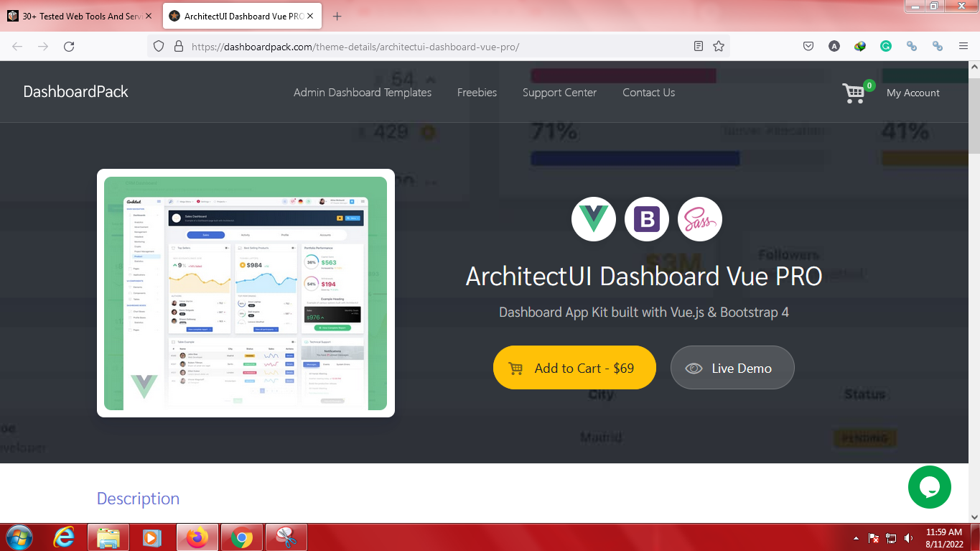980x551 pixels.
Task: Open the Windows Start menu
Action: (19, 537)
